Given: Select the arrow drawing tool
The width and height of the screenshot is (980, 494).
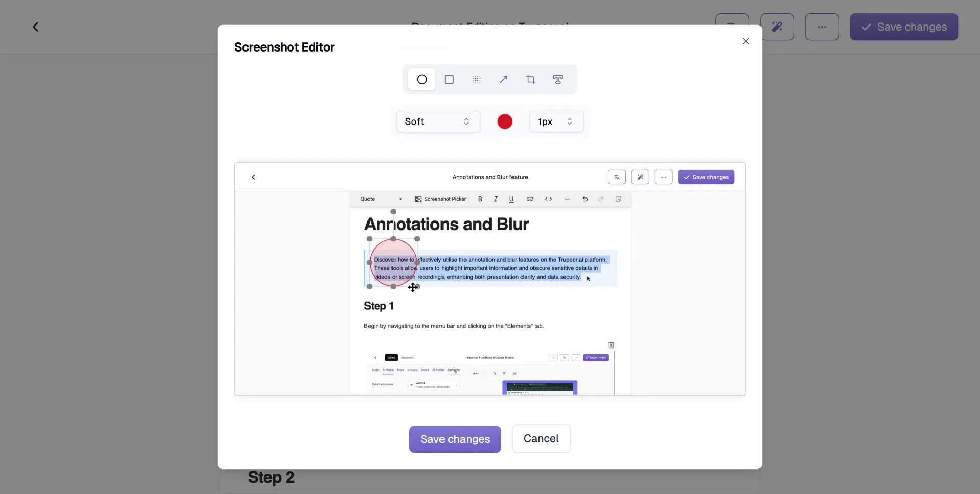Looking at the screenshot, I should tap(504, 79).
